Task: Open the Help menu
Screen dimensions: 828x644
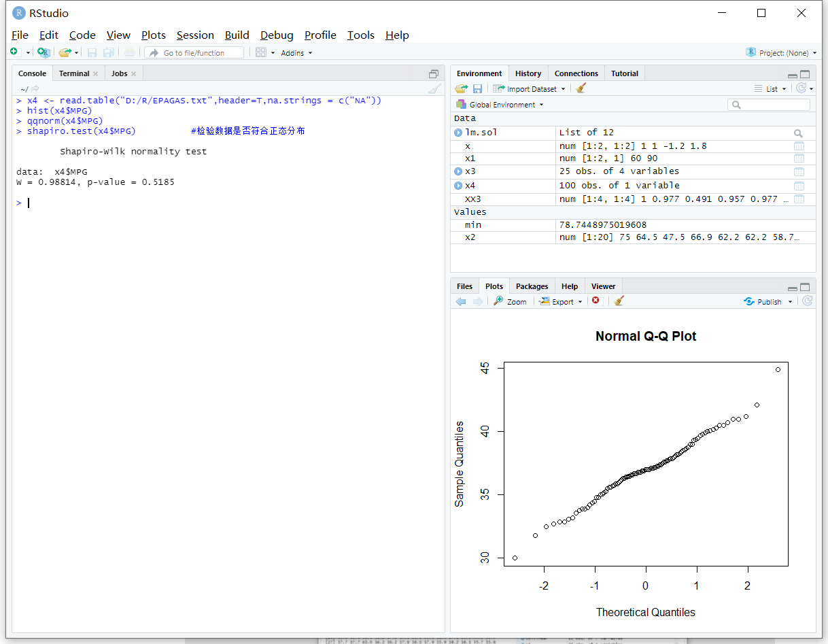Action: point(397,35)
